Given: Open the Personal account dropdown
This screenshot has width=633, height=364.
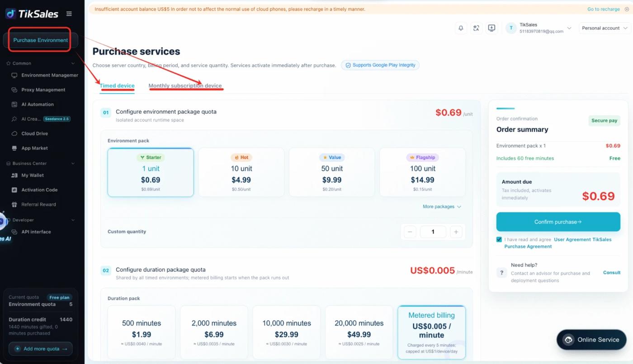Looking at the screenshot, I should click(605, 28).
